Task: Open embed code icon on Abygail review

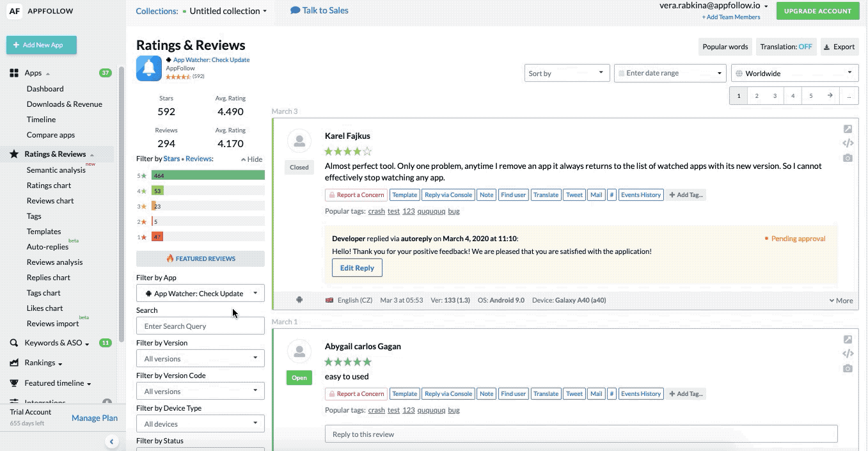Action: (x=848, y=354)
